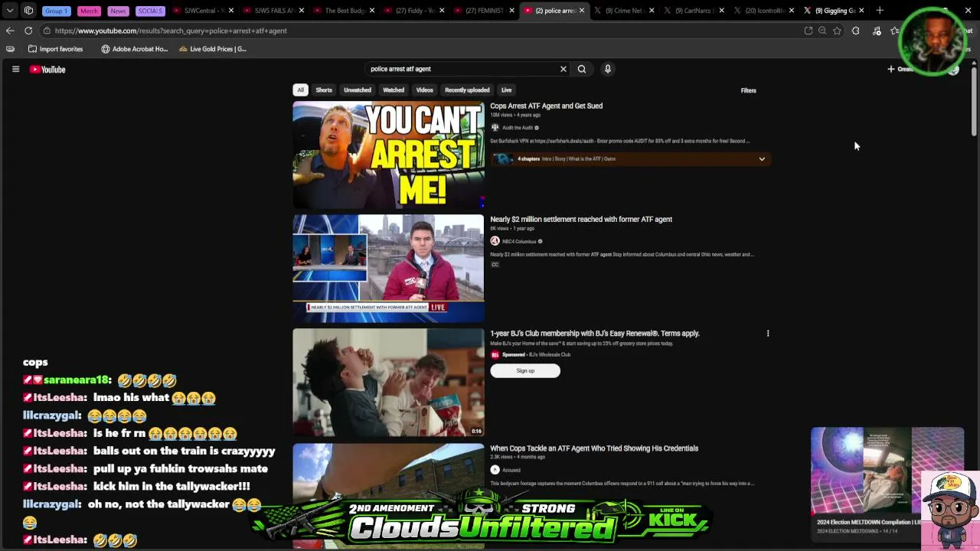This screenshot has width=980, height=551.
Task: Reload the page with the refresh icon
Action: [x=28, y=31]
